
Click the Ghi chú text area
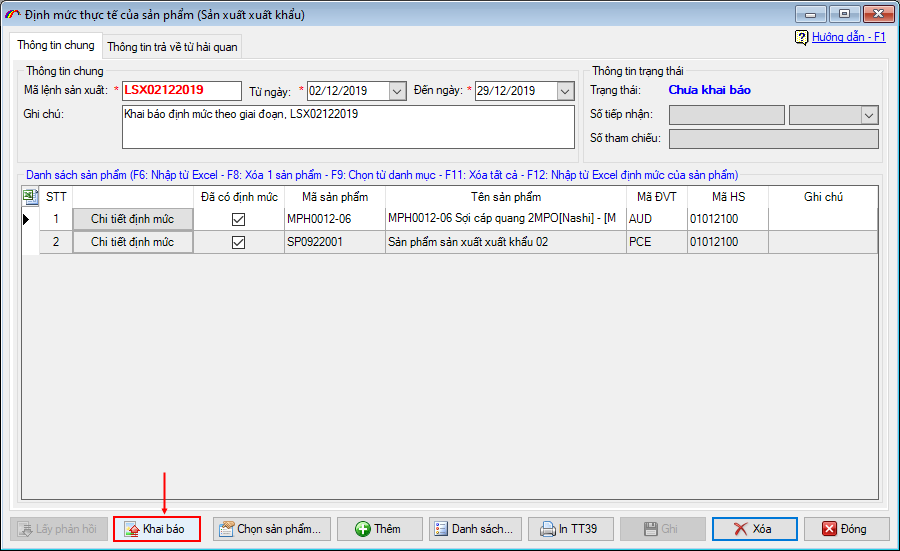pyautogui.click(x=348, y=127)
